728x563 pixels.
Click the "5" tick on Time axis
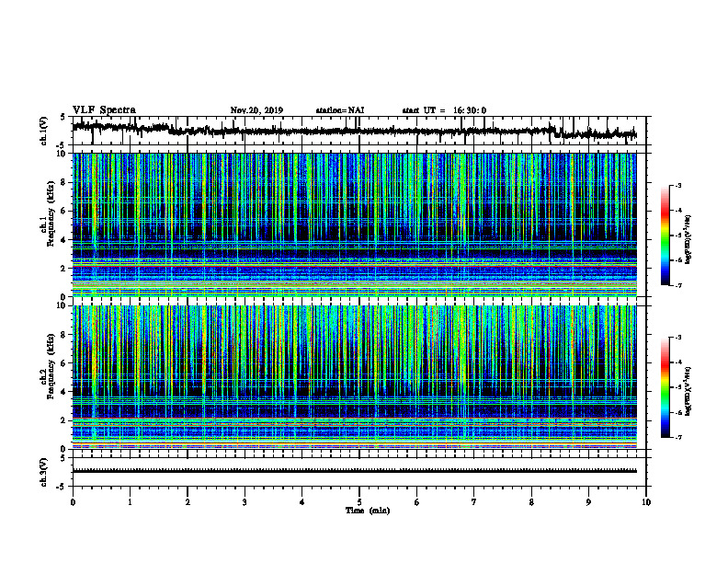tap(359, 502)
